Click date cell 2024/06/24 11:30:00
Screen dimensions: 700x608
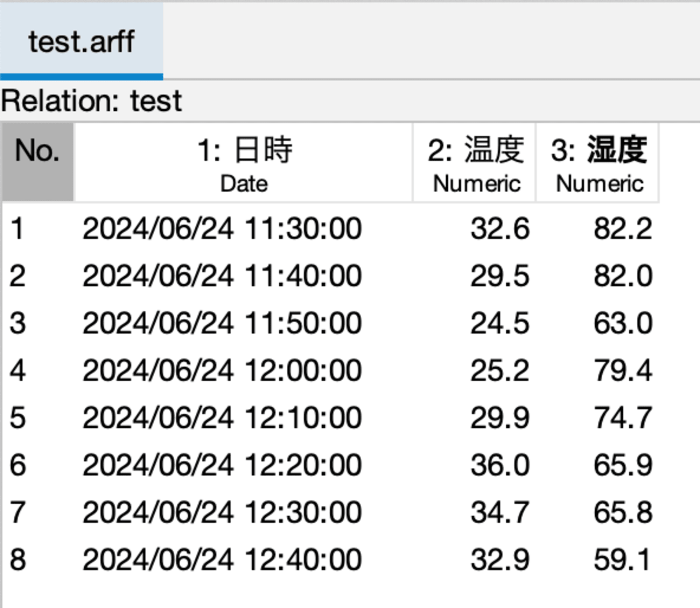[244, 229]
